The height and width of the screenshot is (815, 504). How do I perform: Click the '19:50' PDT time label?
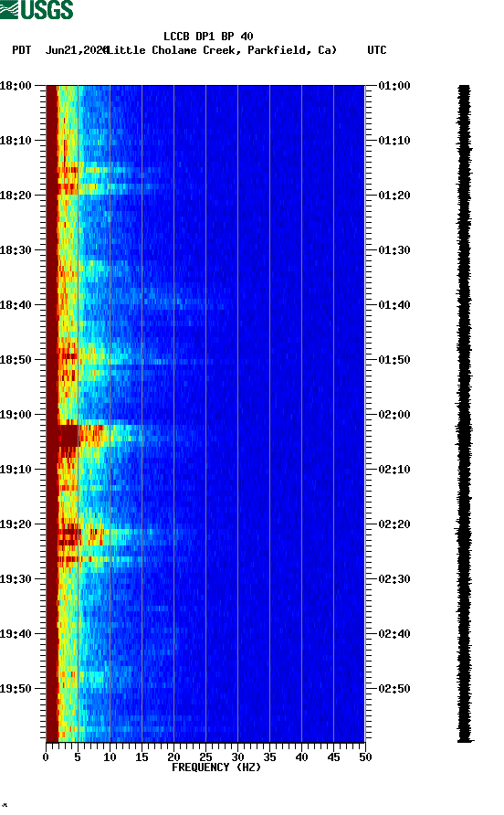pyautogui.click(x=16, y=689)
